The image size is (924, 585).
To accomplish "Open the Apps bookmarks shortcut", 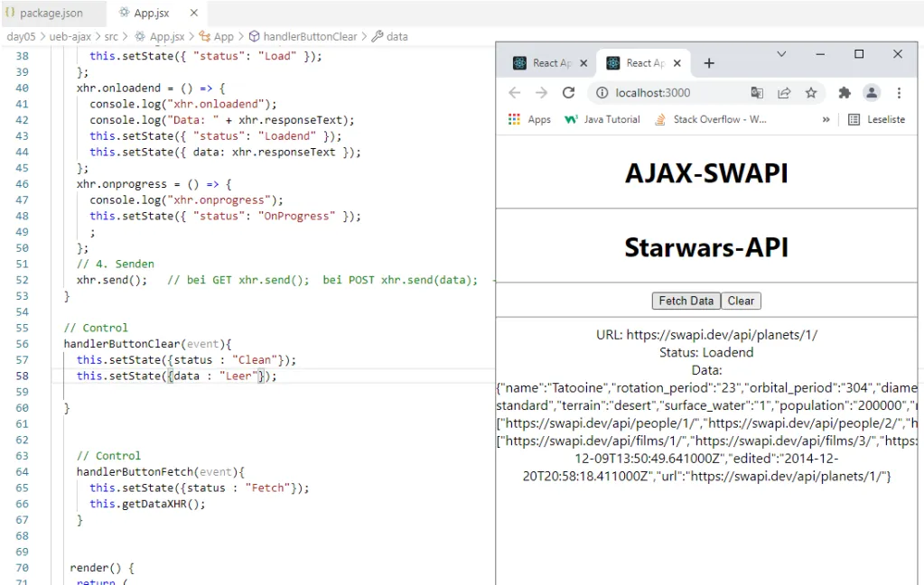I will (529, 119).
